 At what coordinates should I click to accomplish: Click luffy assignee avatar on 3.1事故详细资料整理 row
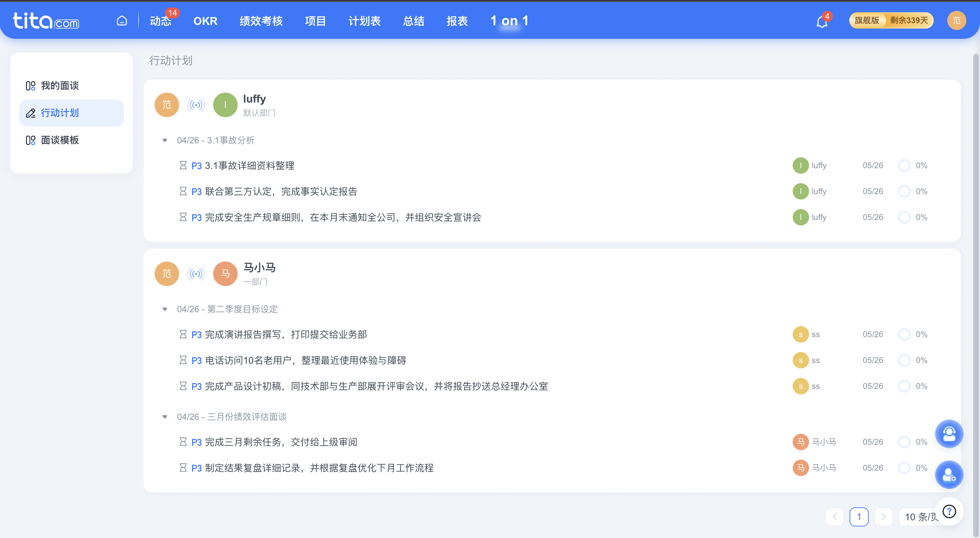801,165
